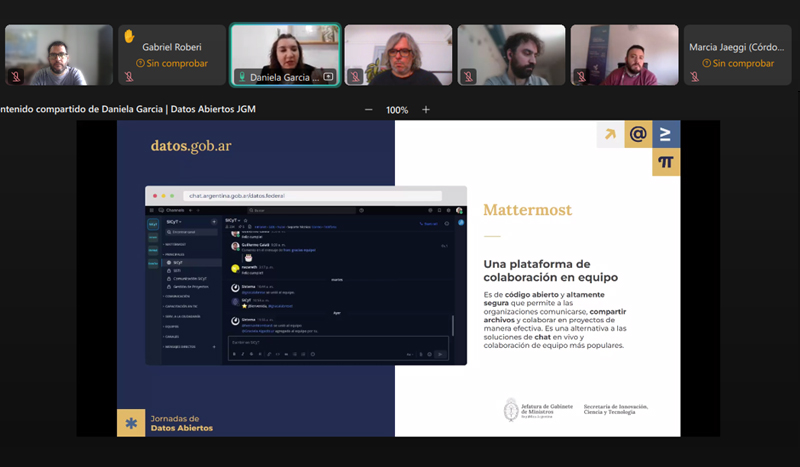The width and height of the screenshot is (800, 467).
Task: Click the bold formatting button in message box
Action: tap(234, 354)
